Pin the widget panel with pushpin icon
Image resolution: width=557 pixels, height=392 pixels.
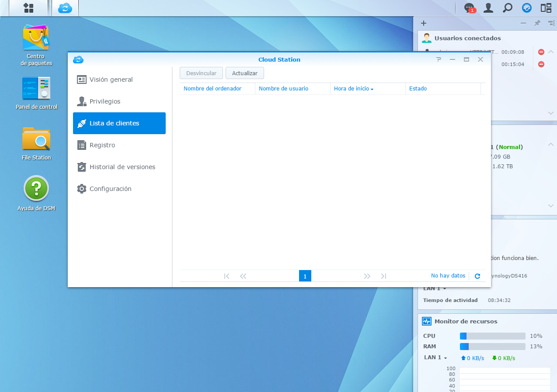pos(537,23)
